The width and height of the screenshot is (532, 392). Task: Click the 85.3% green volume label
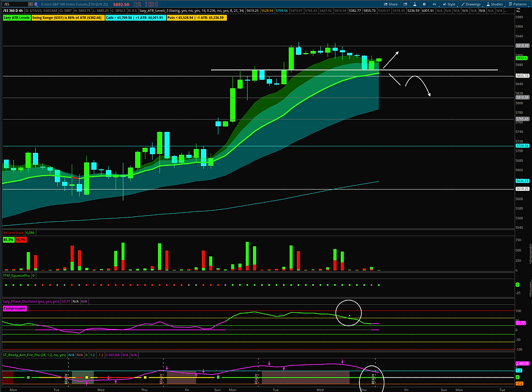click(x=8, y=240)
